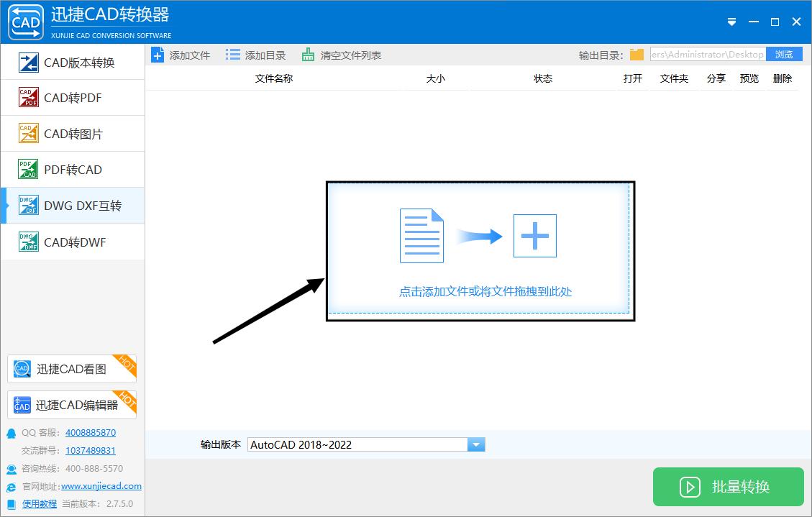Click the 添加目录 add-folder icon

pos(232,54)
